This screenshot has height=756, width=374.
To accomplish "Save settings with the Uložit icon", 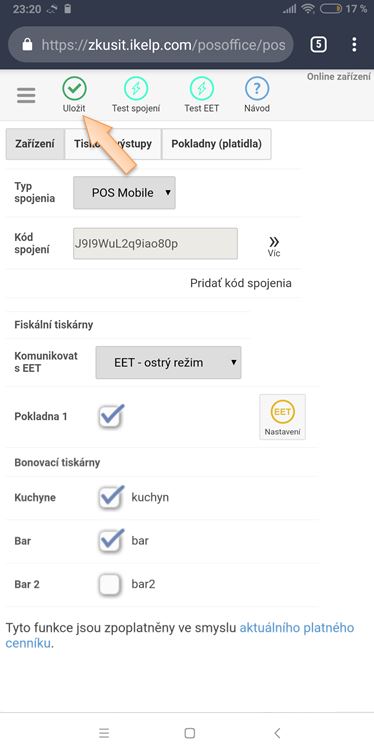I will tap(74, 89).
